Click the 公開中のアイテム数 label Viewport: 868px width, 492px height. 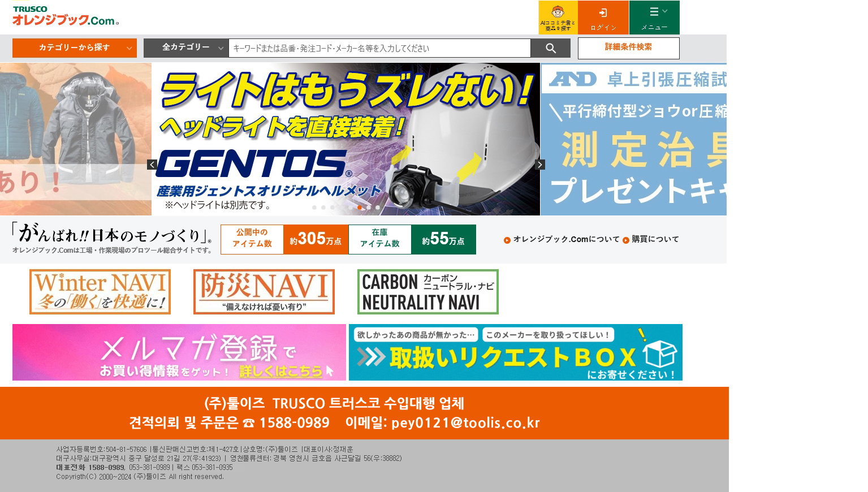tap(252, 239)
